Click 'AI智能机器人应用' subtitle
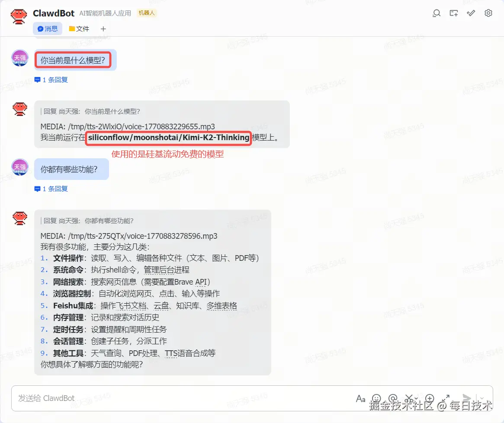Viewport: 504px width, 423px height. click(105, 13)
